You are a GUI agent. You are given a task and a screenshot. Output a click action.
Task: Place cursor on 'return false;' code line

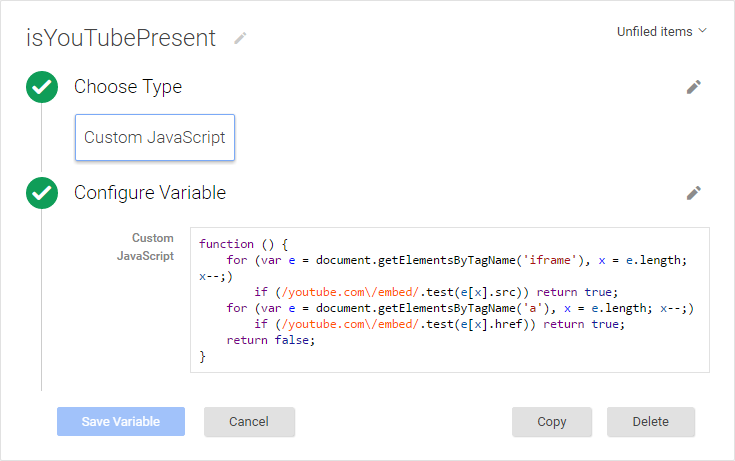tap(270, 340)
